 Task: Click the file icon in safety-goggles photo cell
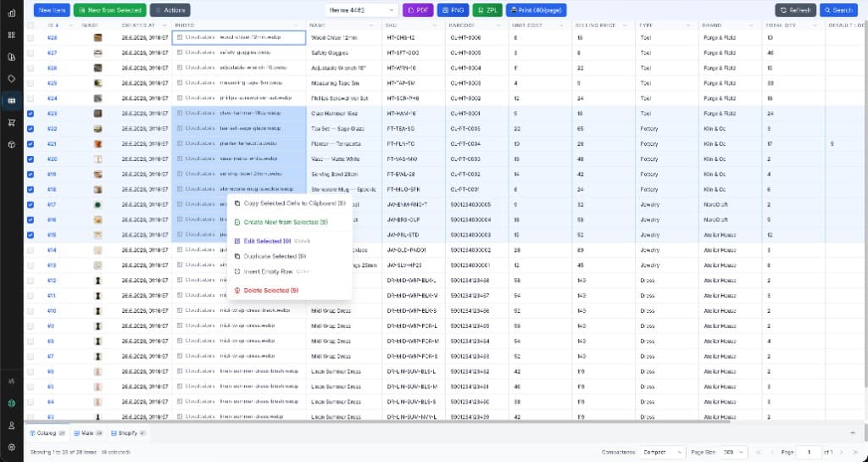click(180, 53)
